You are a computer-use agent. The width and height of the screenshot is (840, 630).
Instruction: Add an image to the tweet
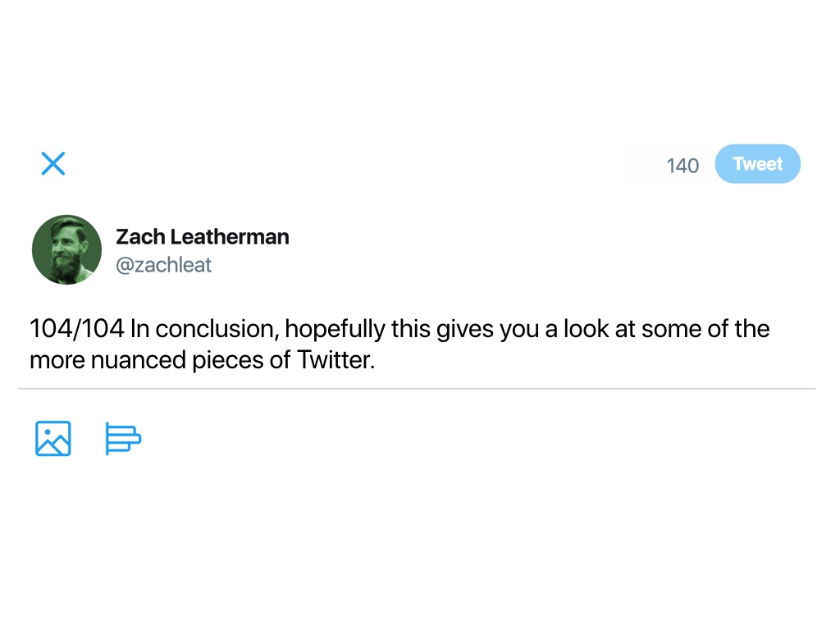coord(53,439)
